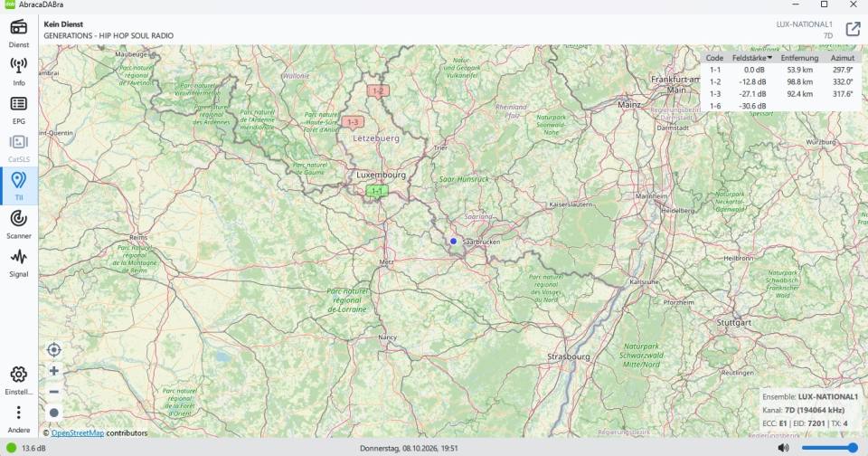Open the Signal waveform panel
The height and width of the screenshot is (456, 868).
[19, 262]
